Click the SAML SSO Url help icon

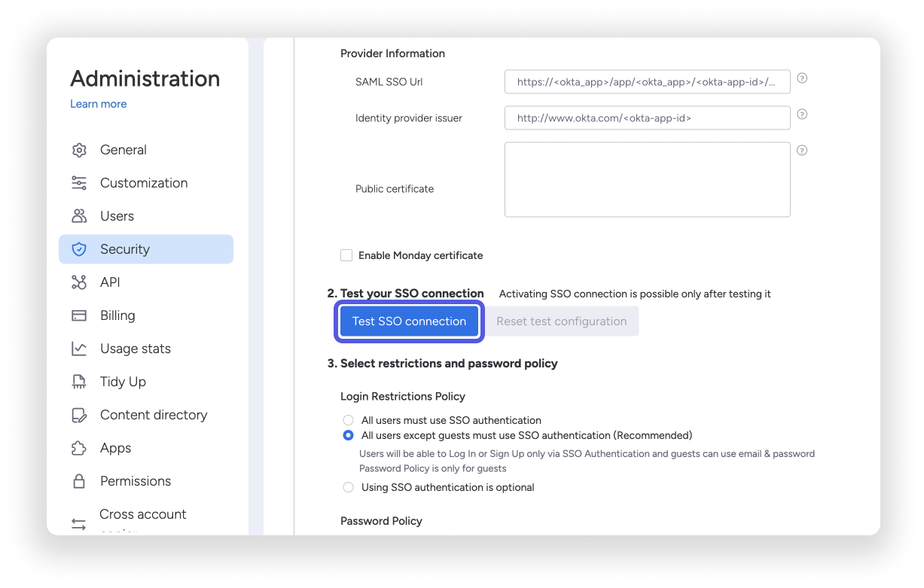pos(802,78)
